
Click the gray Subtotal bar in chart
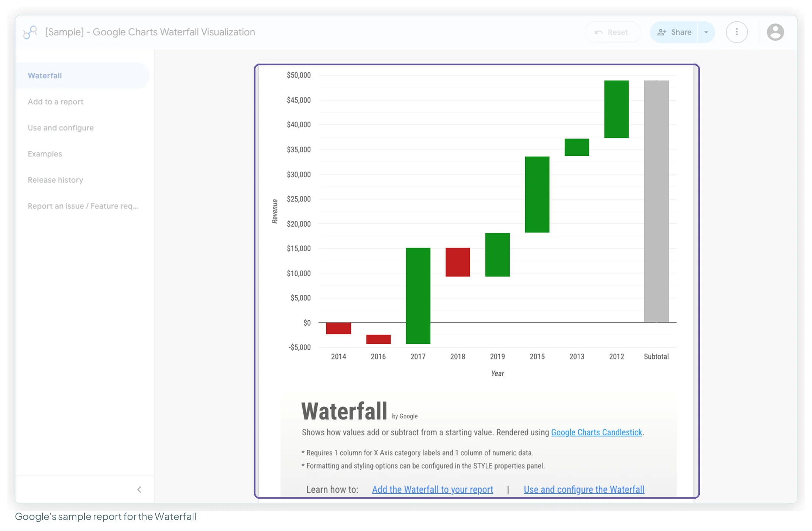click(x=656, y=201)
